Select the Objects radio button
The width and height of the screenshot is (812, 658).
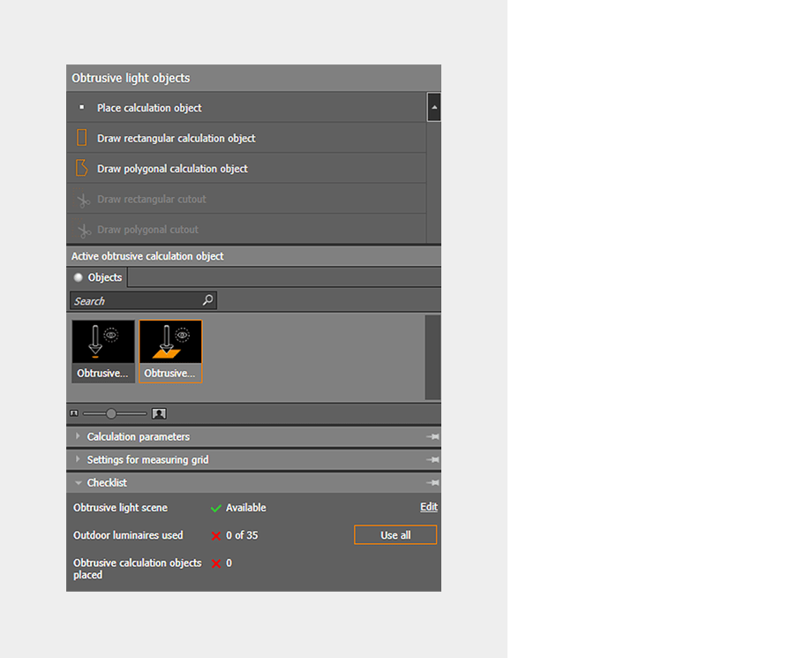[79, 276]
